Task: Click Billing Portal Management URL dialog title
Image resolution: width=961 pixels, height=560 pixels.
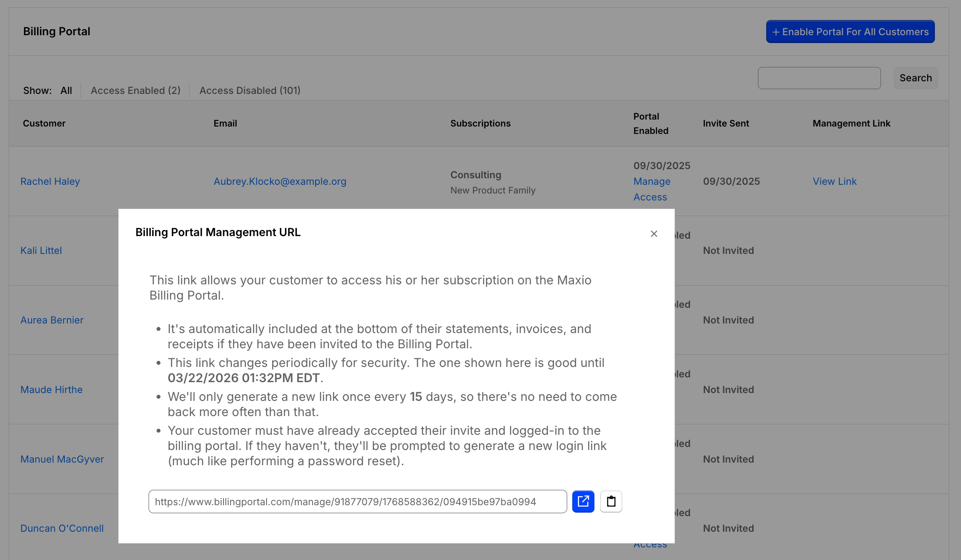Action: [x=218, y=232]
